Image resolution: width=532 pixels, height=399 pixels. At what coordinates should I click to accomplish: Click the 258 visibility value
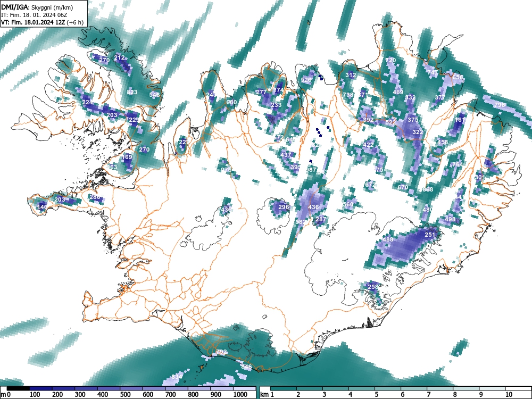tap(373, 287)
